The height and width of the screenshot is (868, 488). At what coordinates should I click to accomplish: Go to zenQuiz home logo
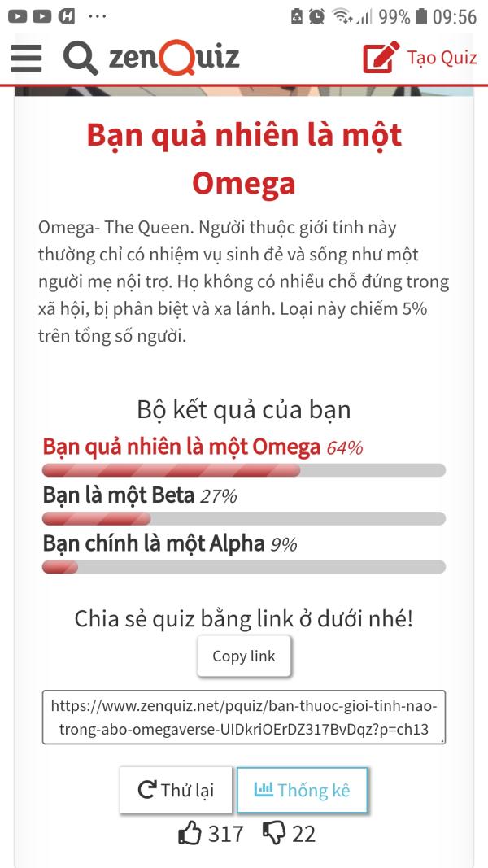click(174, 58)
